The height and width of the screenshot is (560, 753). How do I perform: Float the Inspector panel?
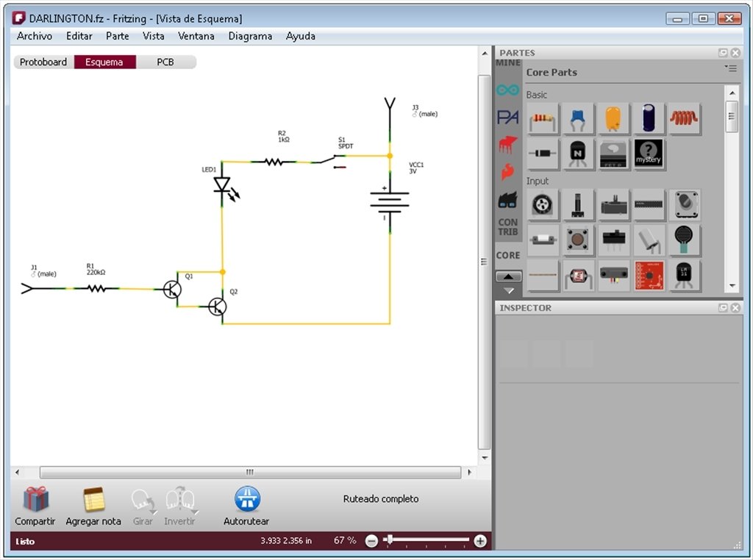724,308
